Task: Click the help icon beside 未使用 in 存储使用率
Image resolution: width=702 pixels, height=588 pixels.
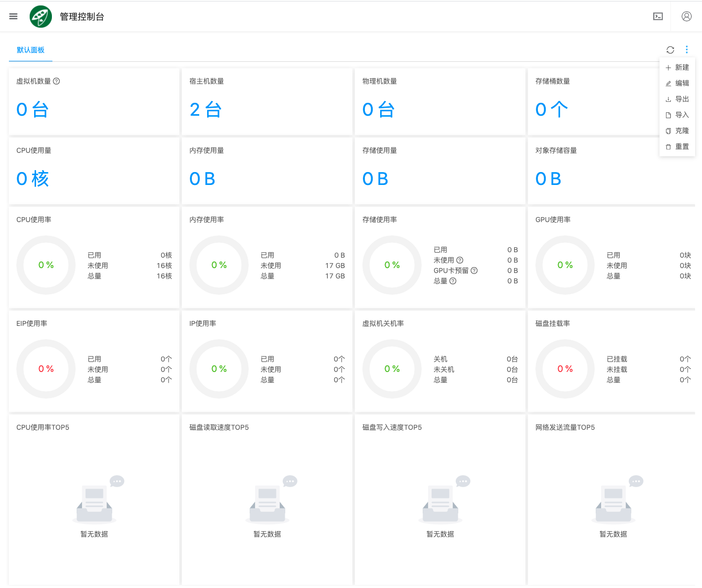Action: click(460, 260)
